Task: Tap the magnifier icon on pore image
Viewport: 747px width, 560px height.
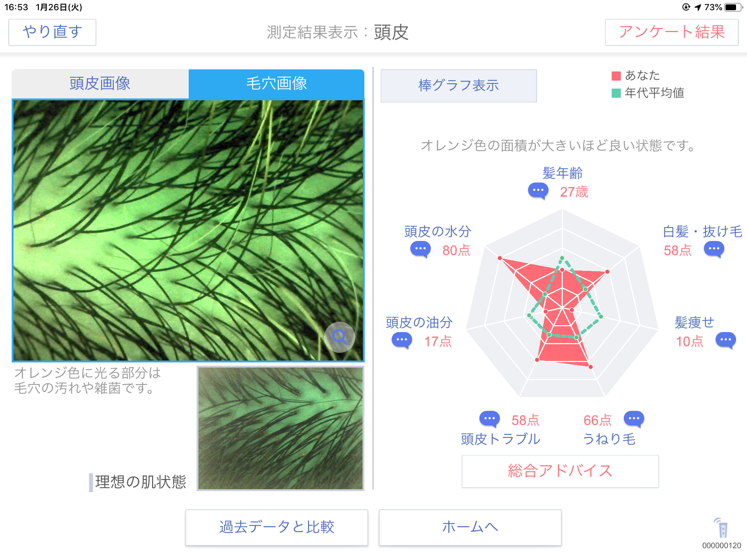Action: [x=340, y=337]
